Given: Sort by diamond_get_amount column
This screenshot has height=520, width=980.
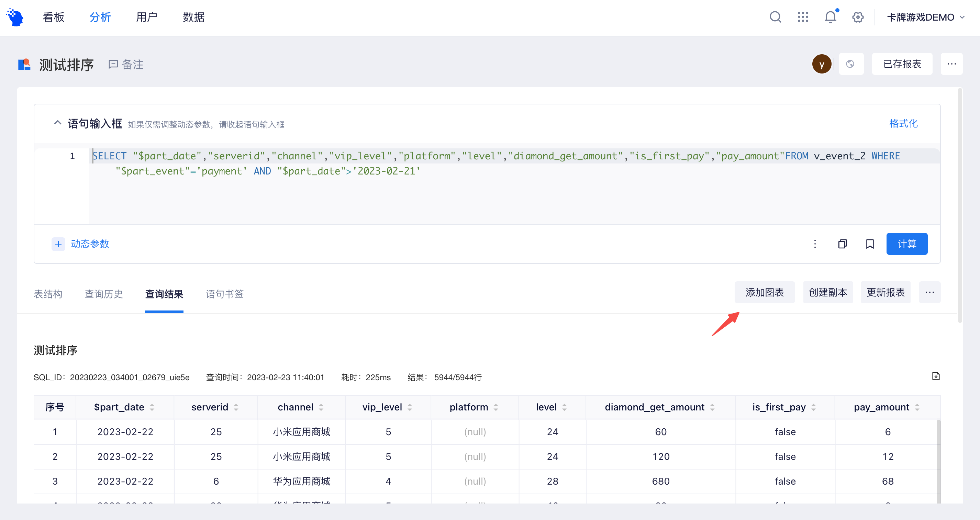Looking at the screenshot, I should 712,407.
